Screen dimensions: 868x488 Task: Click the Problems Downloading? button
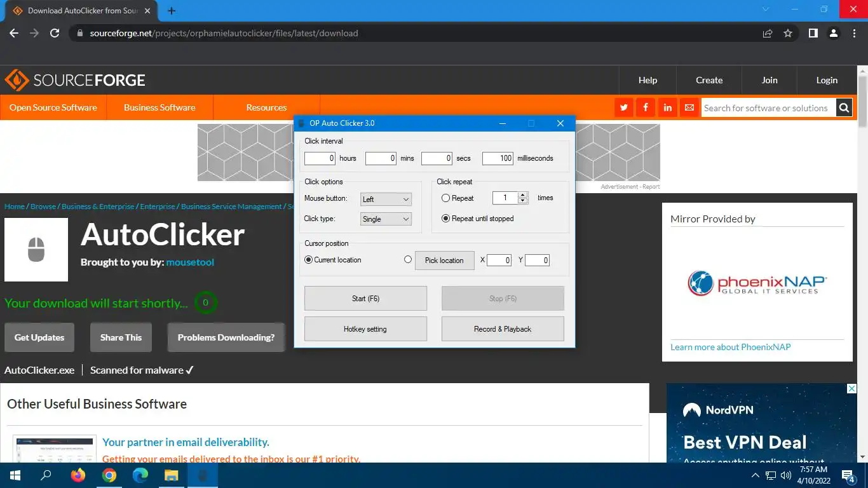226,337
